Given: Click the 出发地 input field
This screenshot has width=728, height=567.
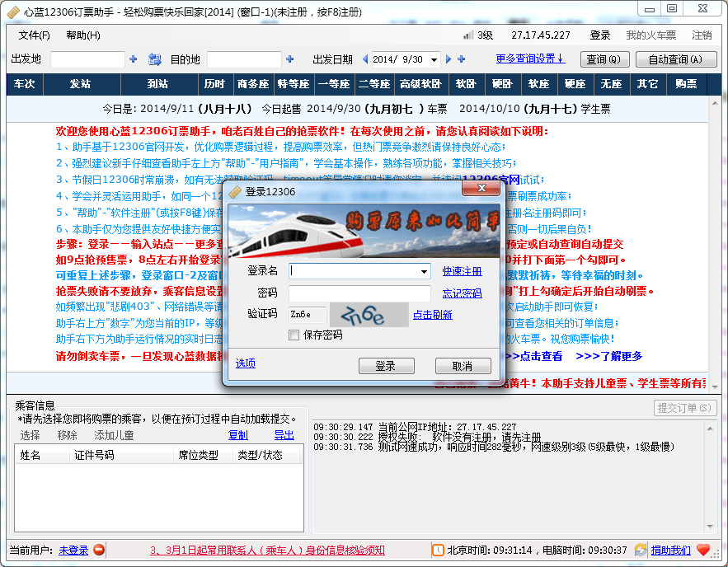Looking at the screenshot, I should click(x=87, y=59).
